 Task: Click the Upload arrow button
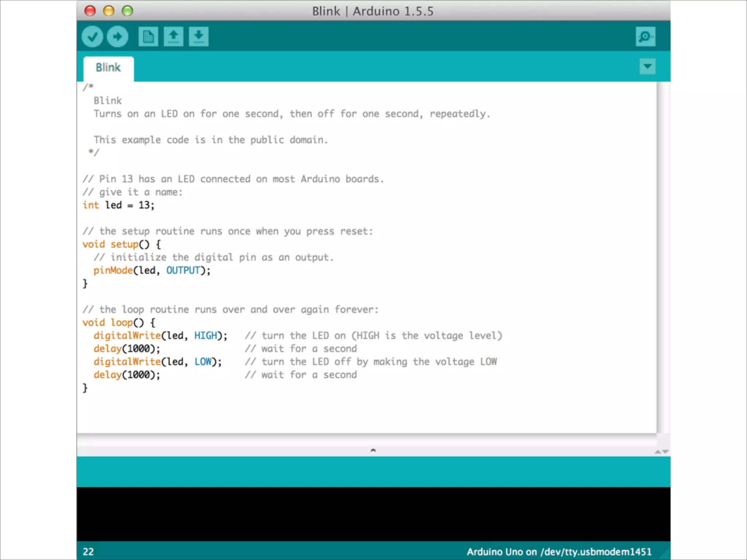point(117,36)
